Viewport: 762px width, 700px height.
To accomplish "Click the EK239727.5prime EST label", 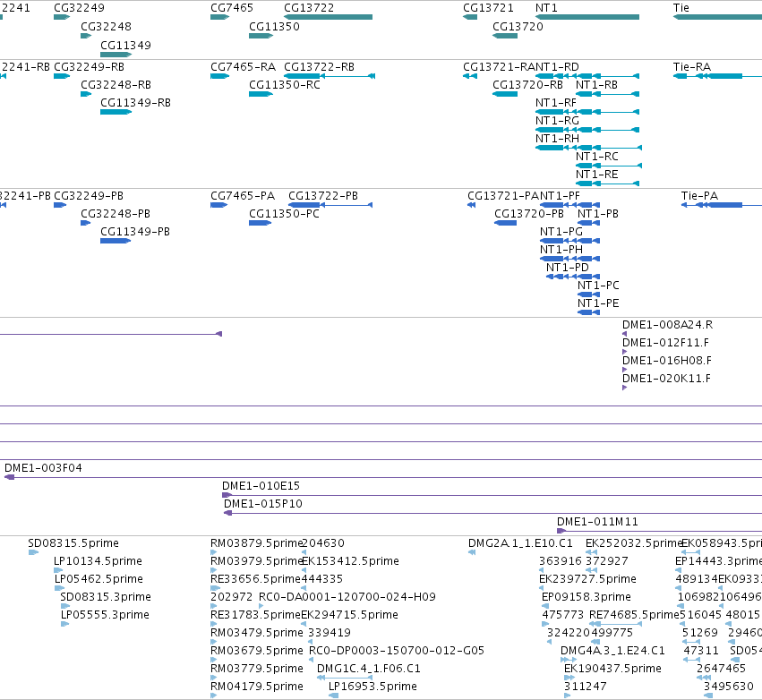I will [587, 579].
